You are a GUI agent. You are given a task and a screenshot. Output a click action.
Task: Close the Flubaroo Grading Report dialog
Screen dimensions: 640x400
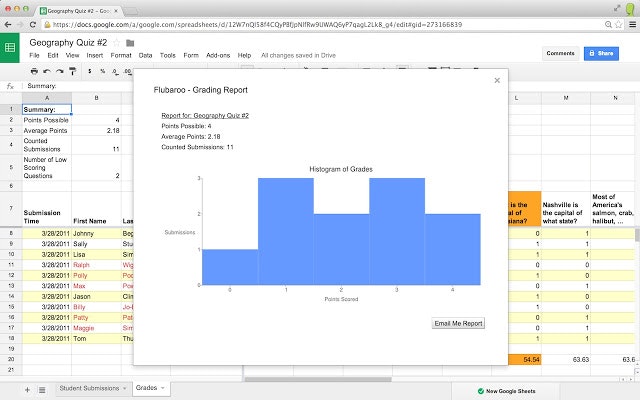(497, 80)
